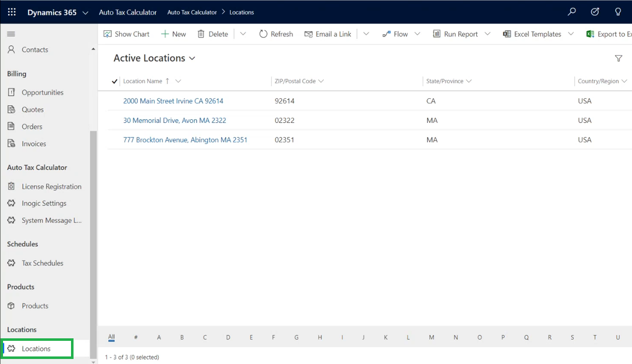Click the Excel Templates icon
632x364 pixels.
[x=507, y=34]
